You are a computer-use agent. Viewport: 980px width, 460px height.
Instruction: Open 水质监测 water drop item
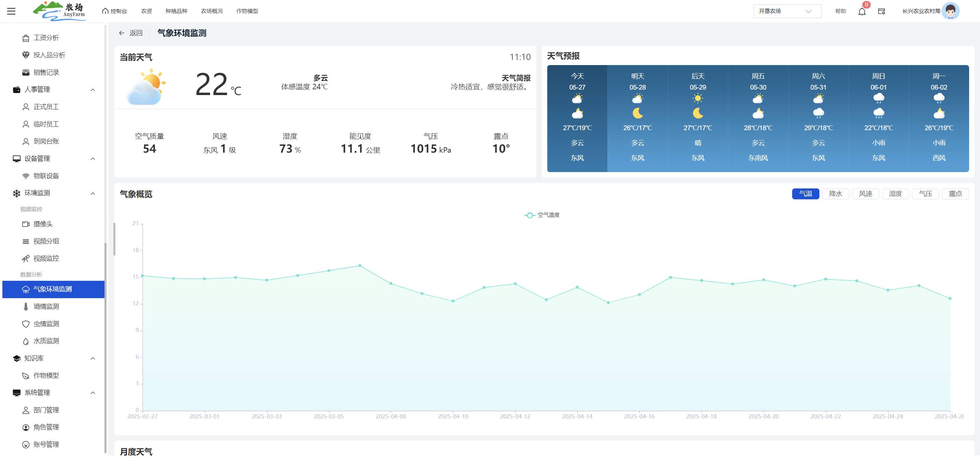point(46,341)
